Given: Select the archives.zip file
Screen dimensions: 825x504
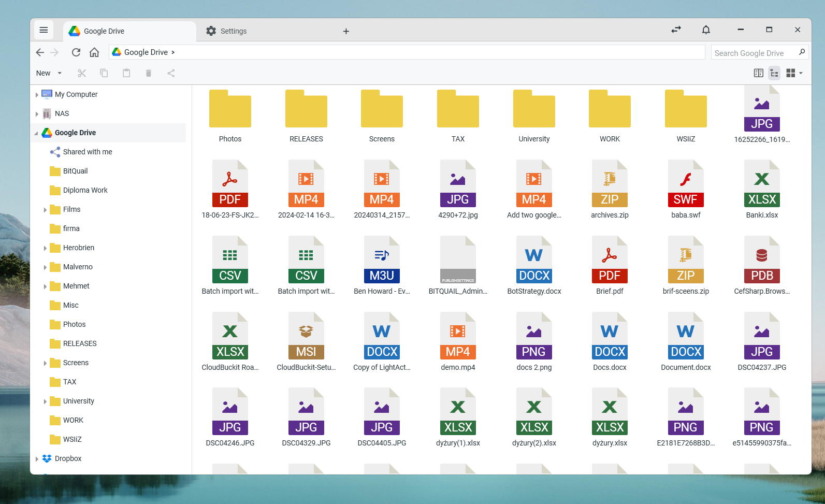Looking at the screenshot, I should click(x=610, y=190).
